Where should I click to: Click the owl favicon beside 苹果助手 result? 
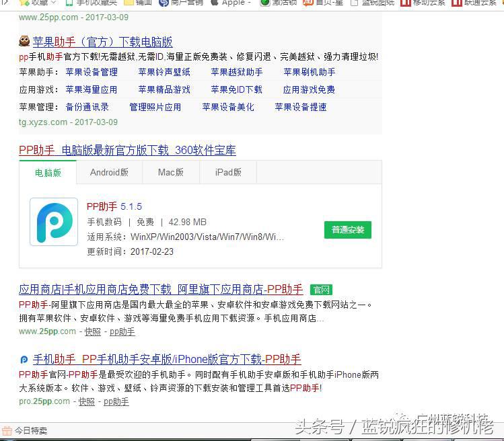[24, 41]
